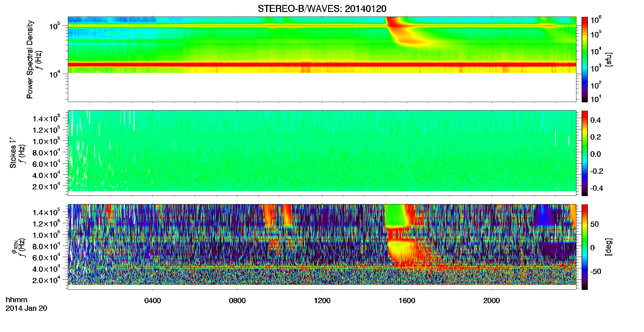644x332 pixels.
Task: Click the Stokes V color bar
Action: point(585,153)
